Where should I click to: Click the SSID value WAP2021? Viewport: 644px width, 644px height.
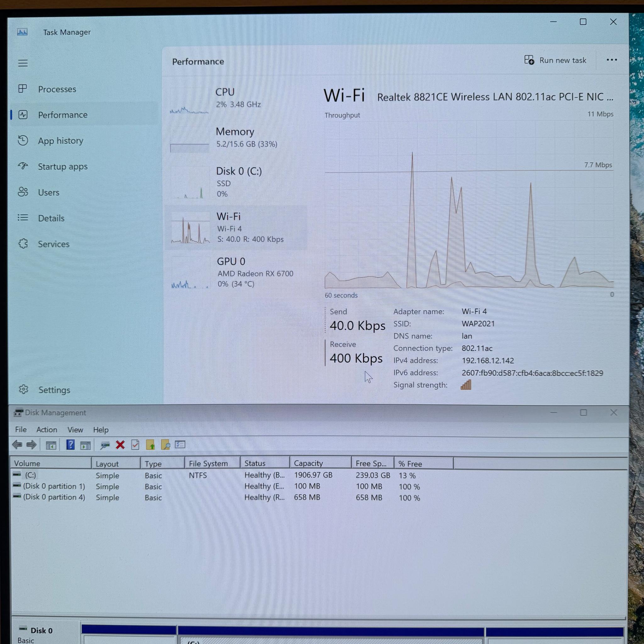[478, 324]
